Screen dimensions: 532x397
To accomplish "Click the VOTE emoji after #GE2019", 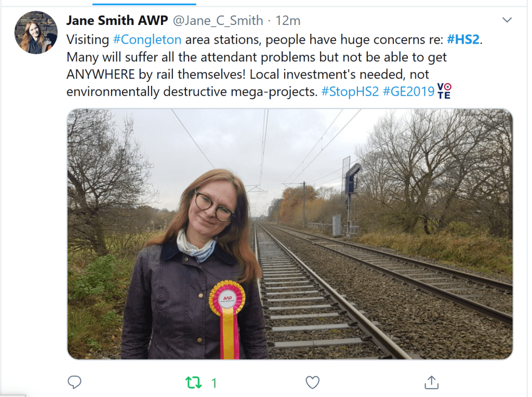I will (x=444, y=91).
